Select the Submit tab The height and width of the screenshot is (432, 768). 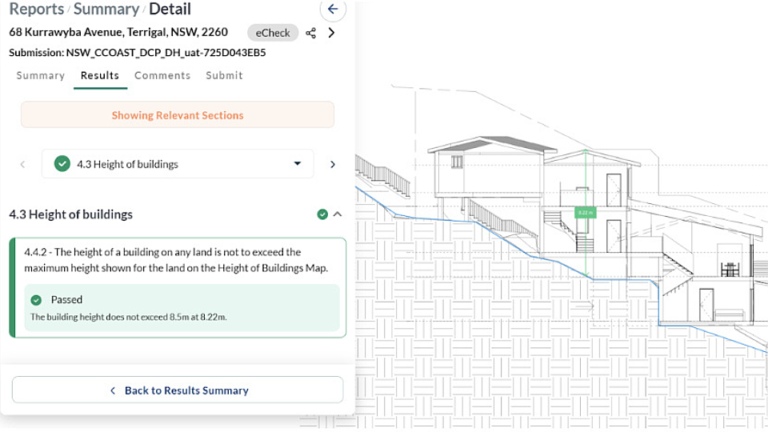pos(224,76)
